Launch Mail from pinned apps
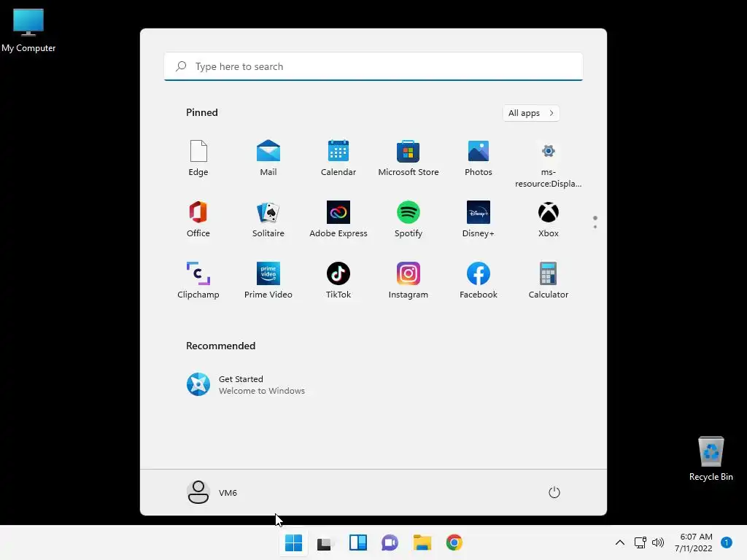This screenshot has width=747, height=560. pos(268,158)
